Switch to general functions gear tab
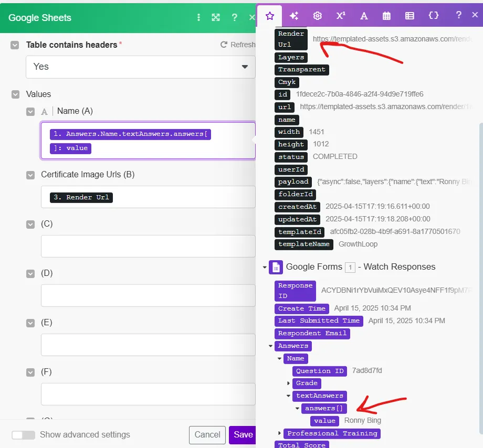 [317, 16]
